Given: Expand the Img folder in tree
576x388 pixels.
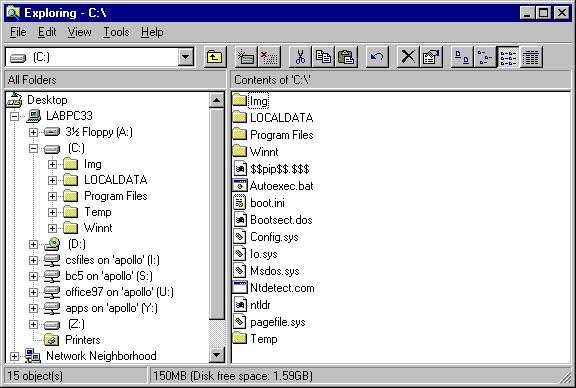Looking at the screenshot, I should (x=53, y=164).
